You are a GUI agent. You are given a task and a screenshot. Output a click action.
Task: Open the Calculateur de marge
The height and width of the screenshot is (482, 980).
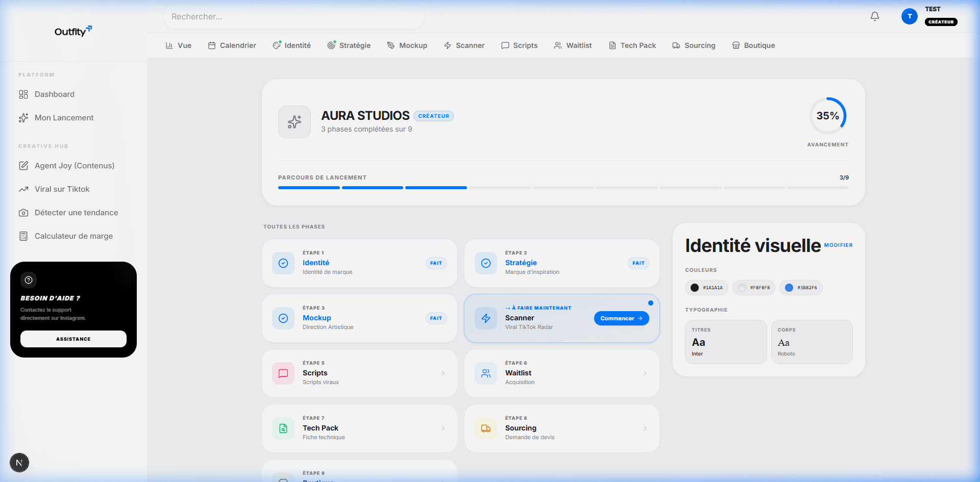73,236
